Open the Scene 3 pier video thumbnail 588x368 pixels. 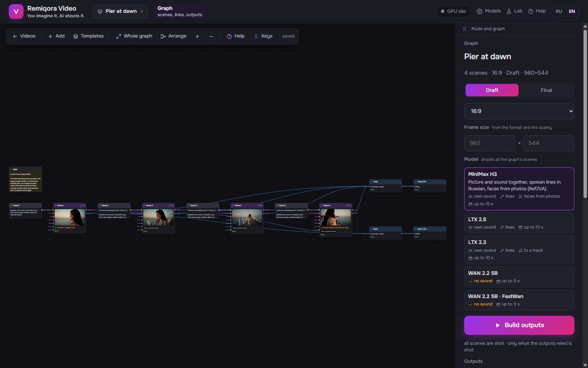point(247,217)
